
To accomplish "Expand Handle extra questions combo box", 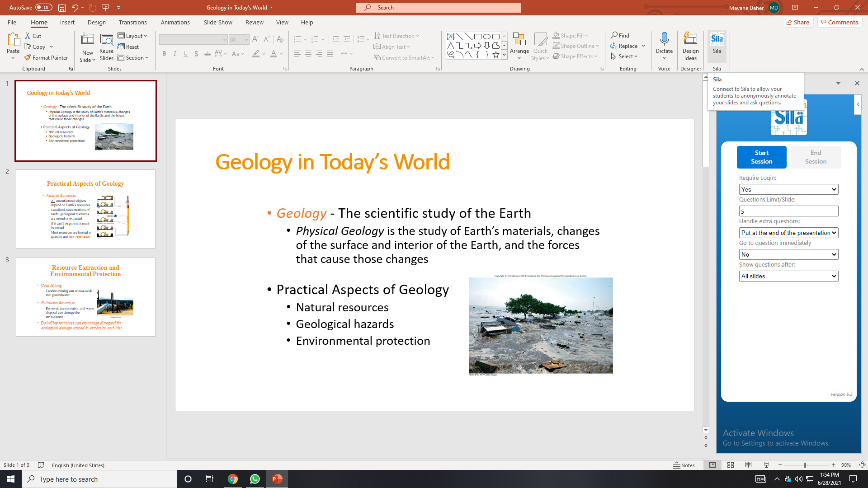I will click(x=788, y=233).
